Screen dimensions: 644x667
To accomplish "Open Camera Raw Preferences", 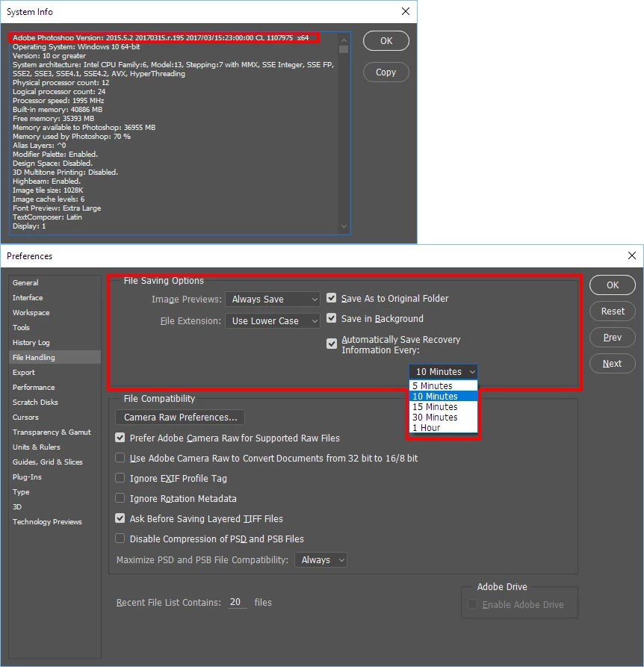I will pos(180,418).
